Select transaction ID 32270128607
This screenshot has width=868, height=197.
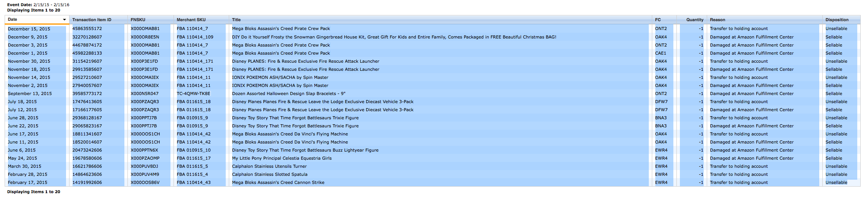87,37
